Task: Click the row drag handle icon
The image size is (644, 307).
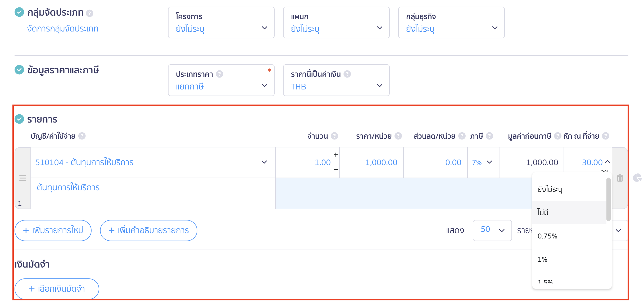Action: (x=23, y=178)
